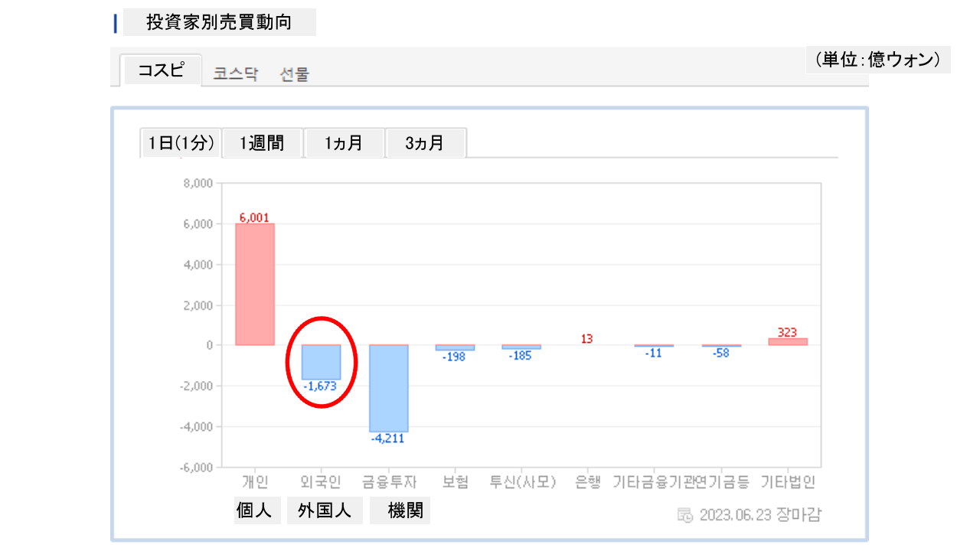Click the 투신(사모) bar labeled -185
980x551 pixels.
click(521, 347)
